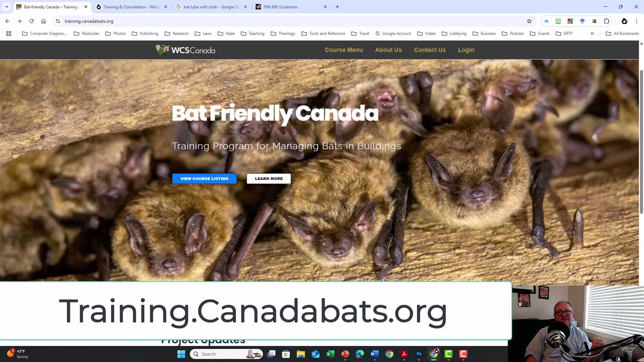Screen dimensions: 644x362
Task: Show hidden bookmarks with the chevron
Action: tap(592, 34)
